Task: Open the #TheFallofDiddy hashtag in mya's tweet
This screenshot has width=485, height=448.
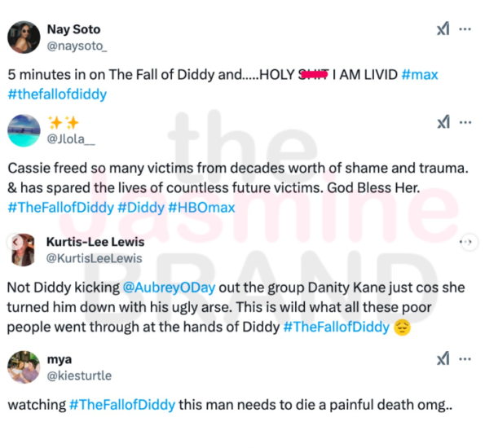Action: coord(122,405)
